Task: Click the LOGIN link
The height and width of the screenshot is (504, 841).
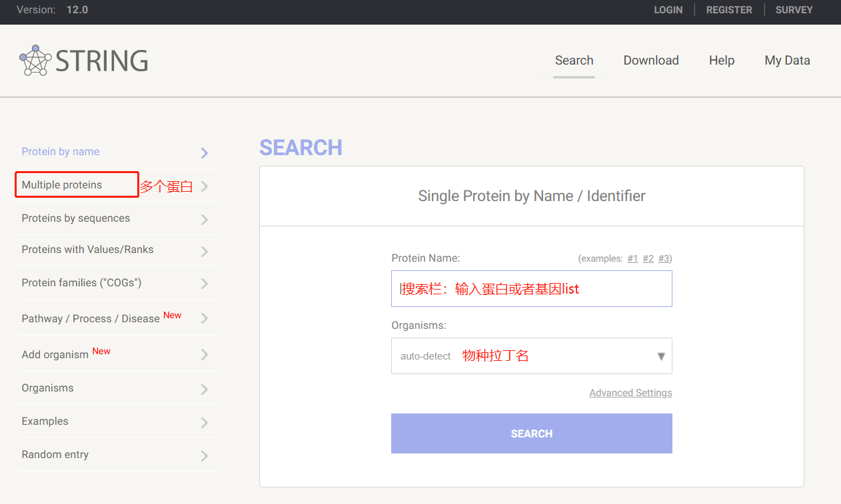Action: click(x=668, y=10)
